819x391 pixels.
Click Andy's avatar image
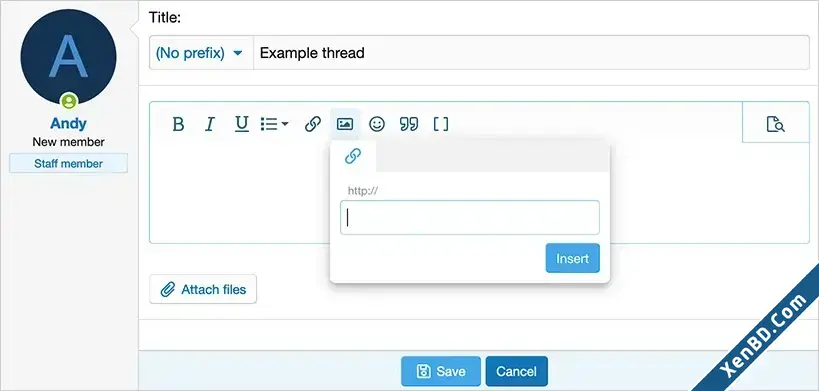point(68,56)
